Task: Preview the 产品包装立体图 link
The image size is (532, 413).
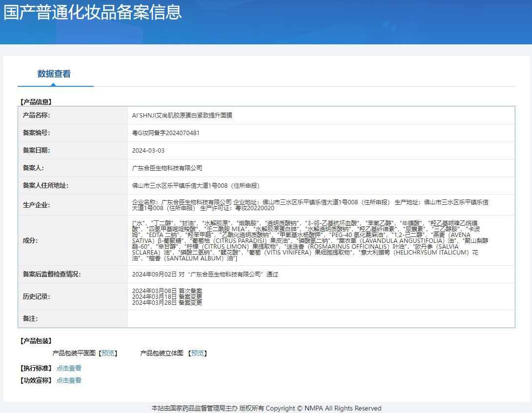Action: 197,354
